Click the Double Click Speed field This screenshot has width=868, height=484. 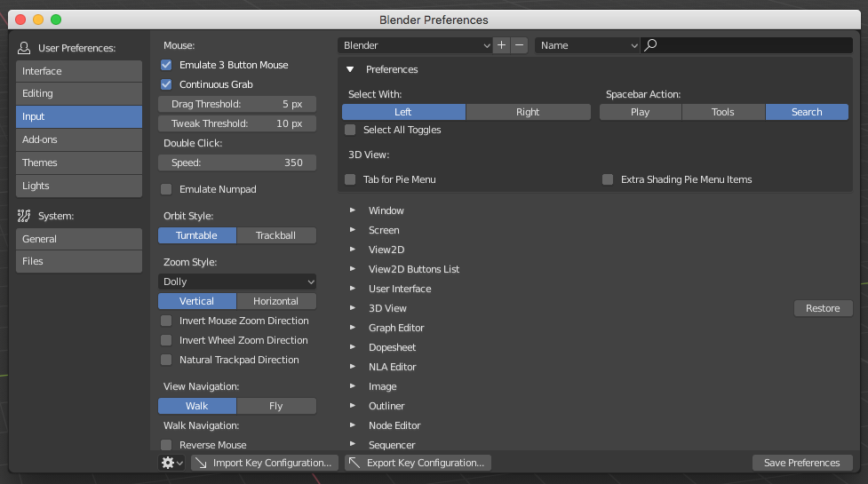tap(237, 163)
